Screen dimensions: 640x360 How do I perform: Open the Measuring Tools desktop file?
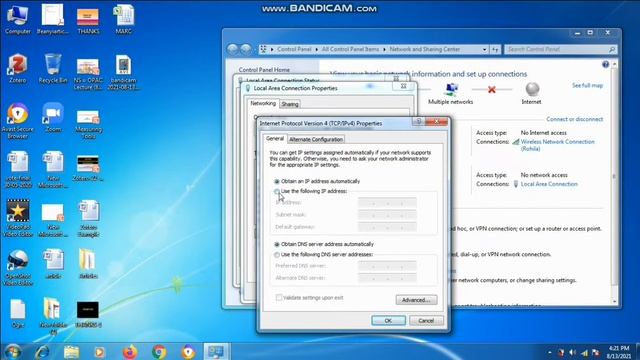click(88, 124)
